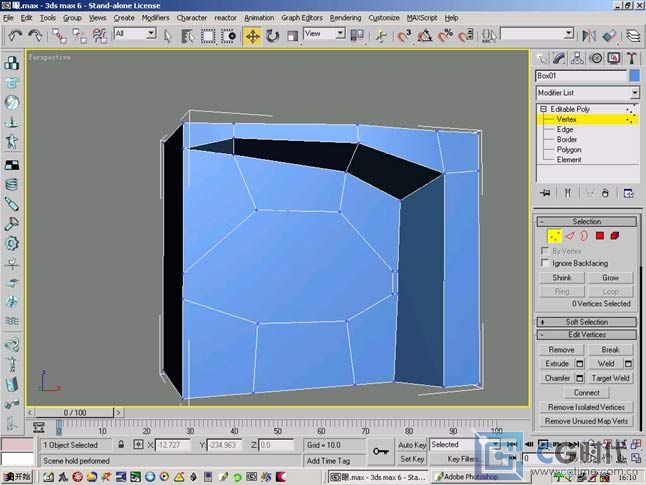Activate Select and Move tool
Screen dimensions: 646x485
[252, 36]
